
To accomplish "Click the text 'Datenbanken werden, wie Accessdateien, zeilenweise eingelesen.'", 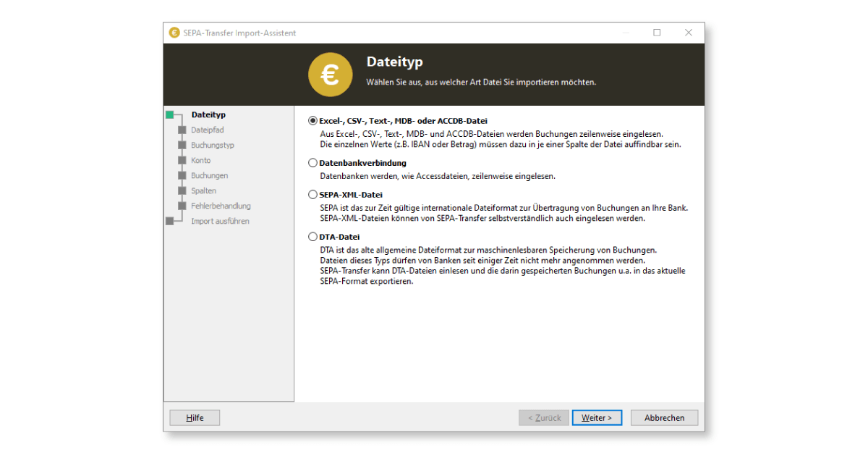I will [x=438, y=176].
